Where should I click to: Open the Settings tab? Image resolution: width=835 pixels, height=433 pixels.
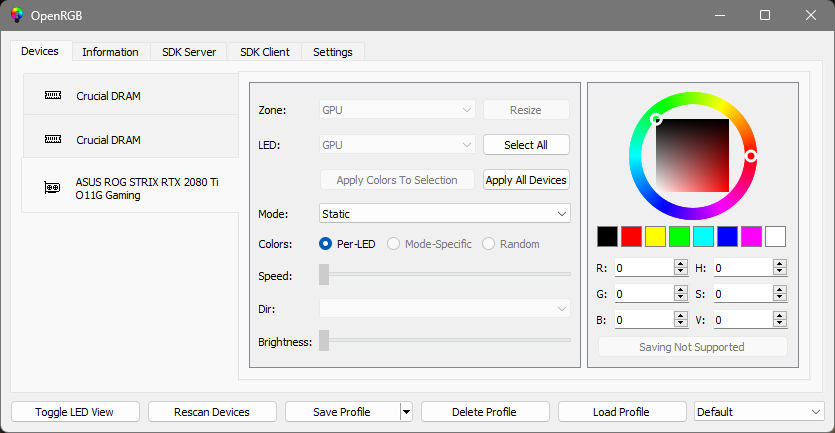(333, 52)
